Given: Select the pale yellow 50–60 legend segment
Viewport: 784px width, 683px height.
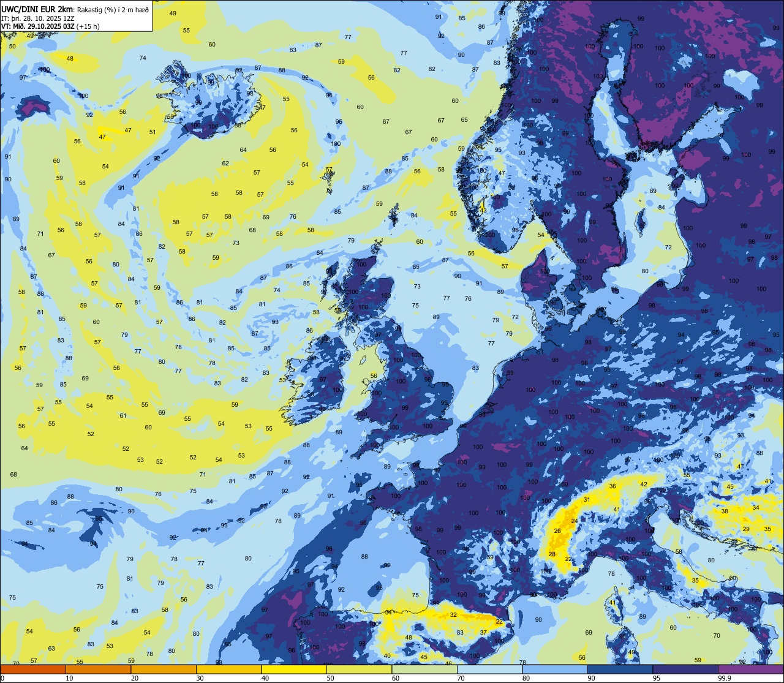Looking at the screenshot, I should (x=359, y=669).
